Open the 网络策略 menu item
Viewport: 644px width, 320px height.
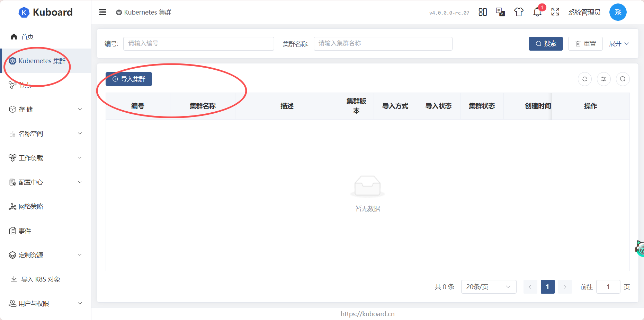[46, 206]
